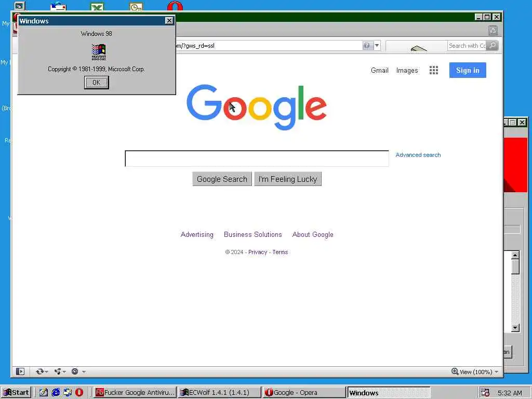
Task: Click the Opera address bar URL field
Action: 268,46
